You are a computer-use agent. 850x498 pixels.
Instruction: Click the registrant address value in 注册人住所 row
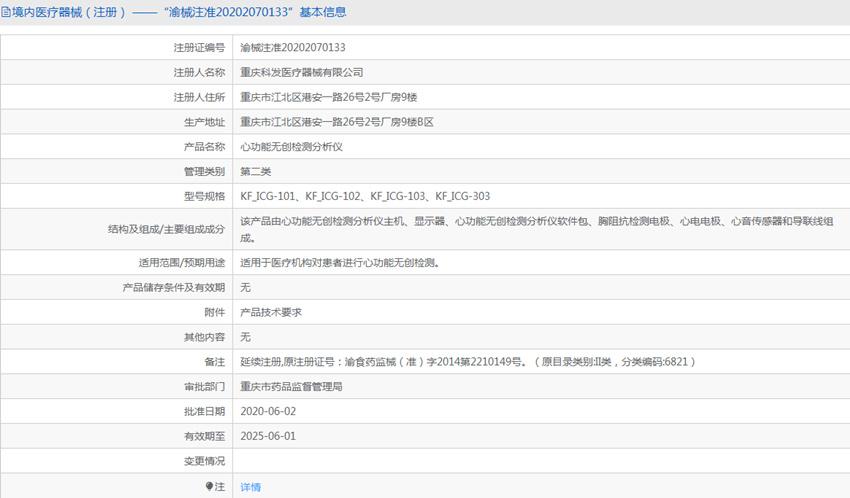328,97
